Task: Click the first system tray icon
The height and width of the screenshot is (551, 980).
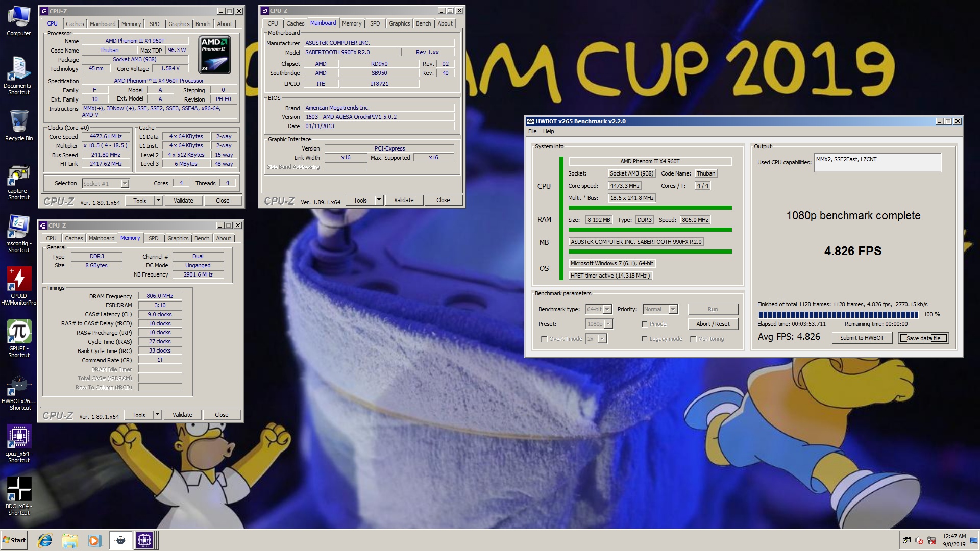Action: point(906,540)
